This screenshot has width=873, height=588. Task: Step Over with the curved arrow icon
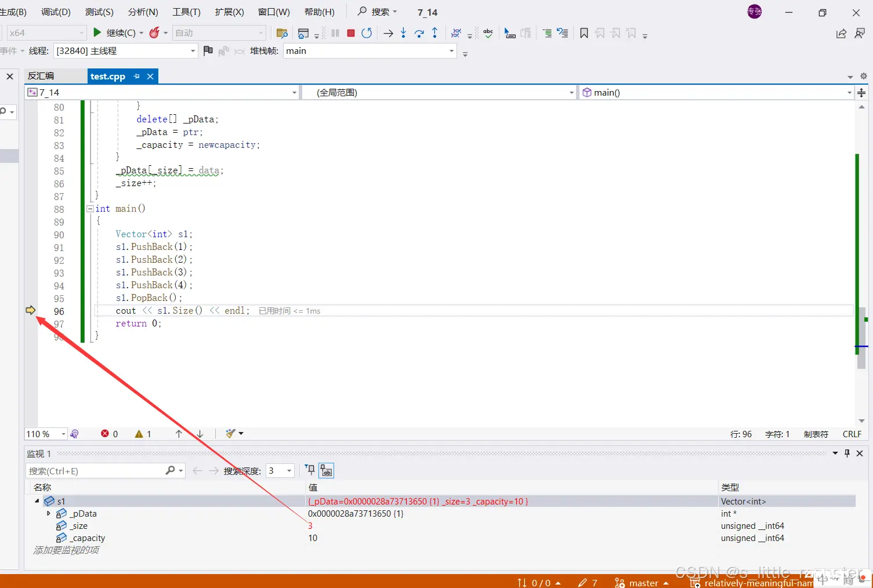tap(419, 34)
